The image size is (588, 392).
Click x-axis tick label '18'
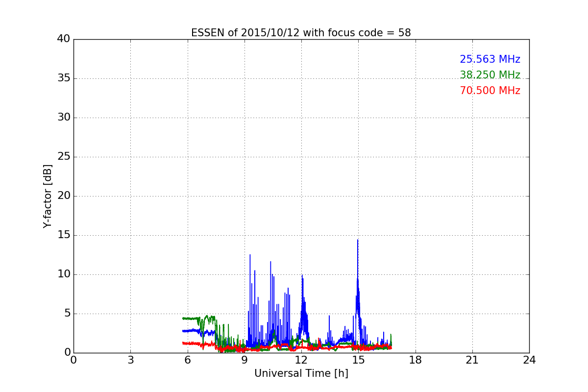click(x=416, y=360)
